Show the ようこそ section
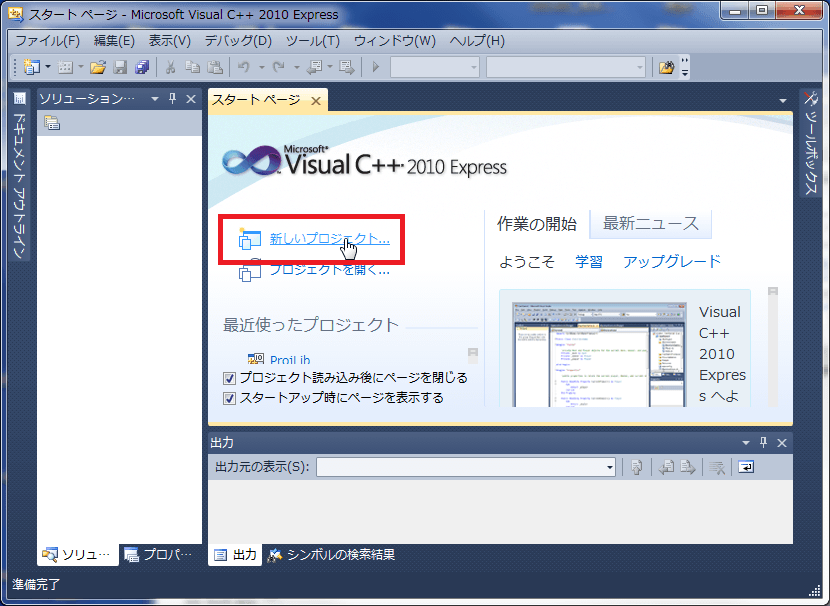The height and width of the screenshot is (606, 830). [x=527, y=262]
